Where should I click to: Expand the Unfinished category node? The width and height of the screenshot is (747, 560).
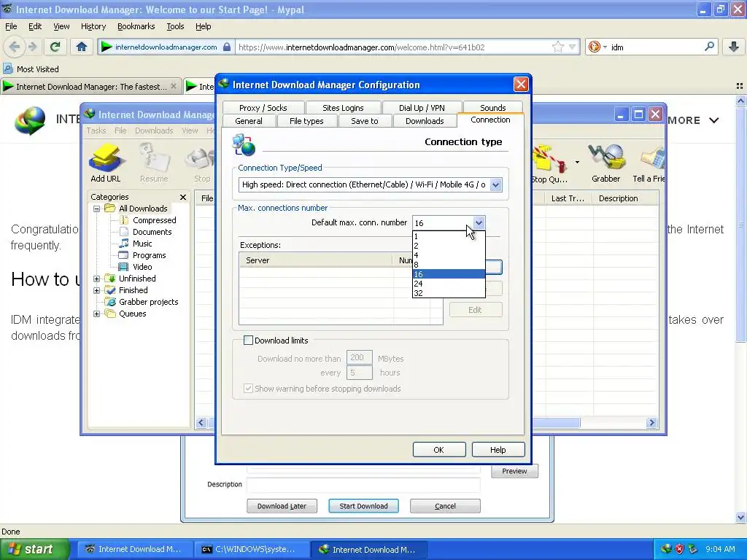point(97,279)
